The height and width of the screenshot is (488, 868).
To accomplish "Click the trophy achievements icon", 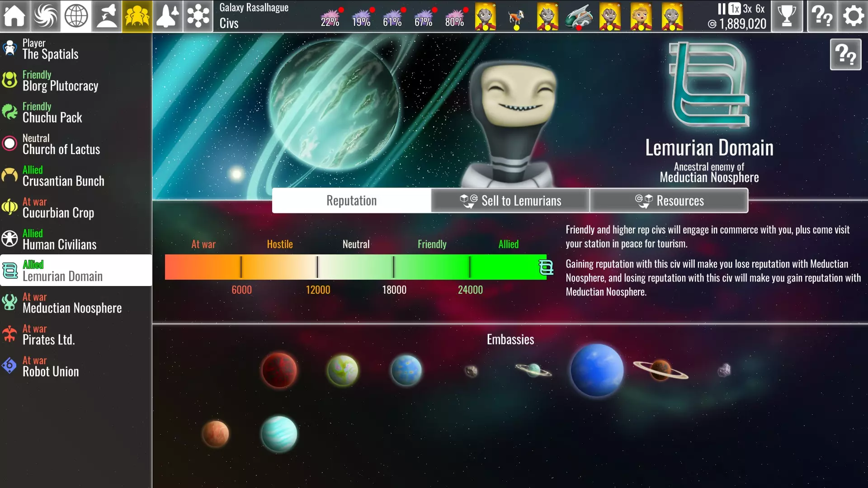I will 787,16.
